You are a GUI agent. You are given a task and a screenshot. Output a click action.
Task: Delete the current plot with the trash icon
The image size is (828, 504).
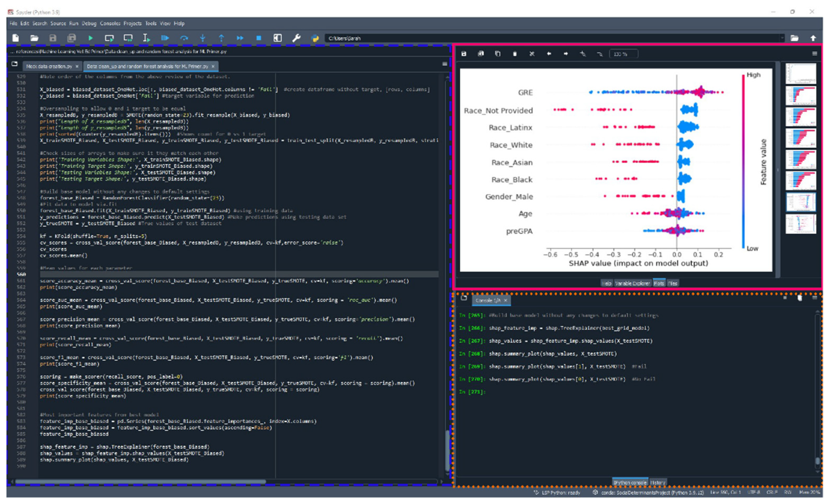(x=515, y=54)
